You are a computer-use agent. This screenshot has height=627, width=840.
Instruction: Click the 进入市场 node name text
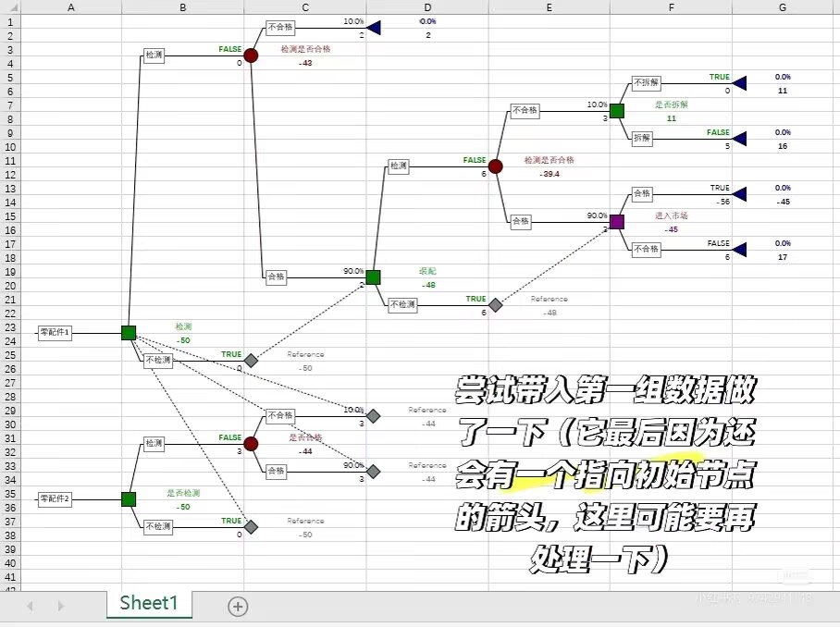coord(672,215)
